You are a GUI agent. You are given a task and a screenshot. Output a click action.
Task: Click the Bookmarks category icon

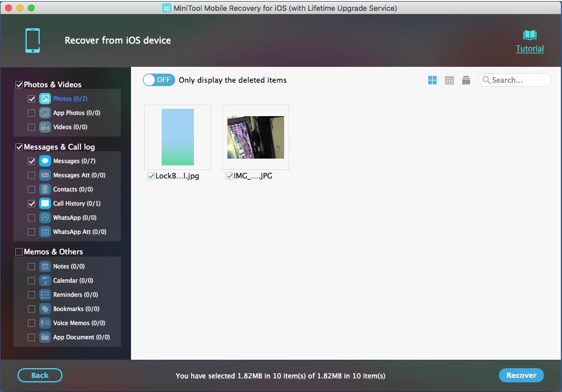tap(45, 309)
